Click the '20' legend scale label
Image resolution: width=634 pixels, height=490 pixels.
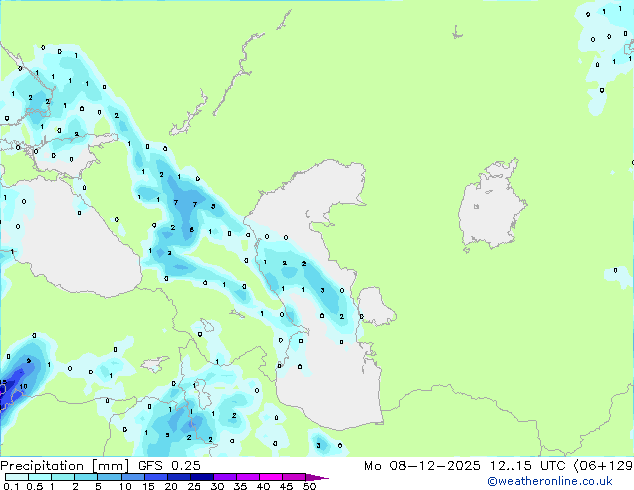tap(171, 486)
